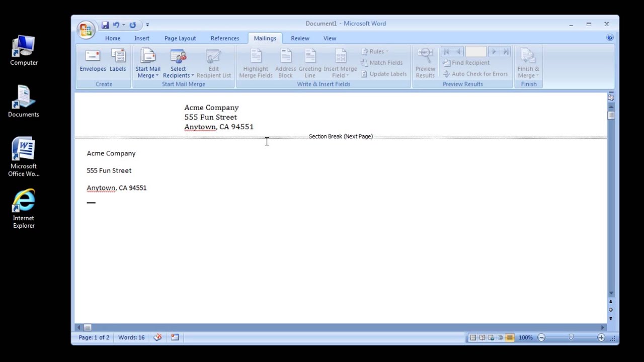The image size is (644, 362).
Task: Toggle the ruler button above vertical scrollbar
Action: click(611, 98)
